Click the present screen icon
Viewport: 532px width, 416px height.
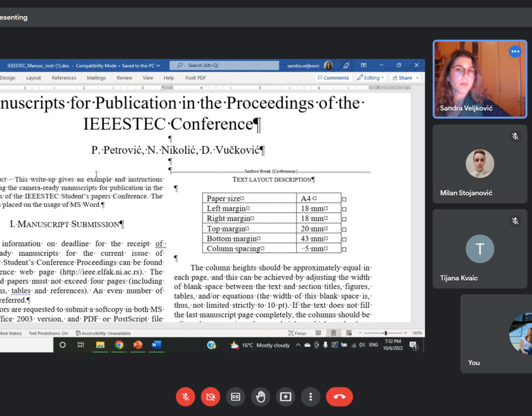pyautogui.click(x=285, y=397)
